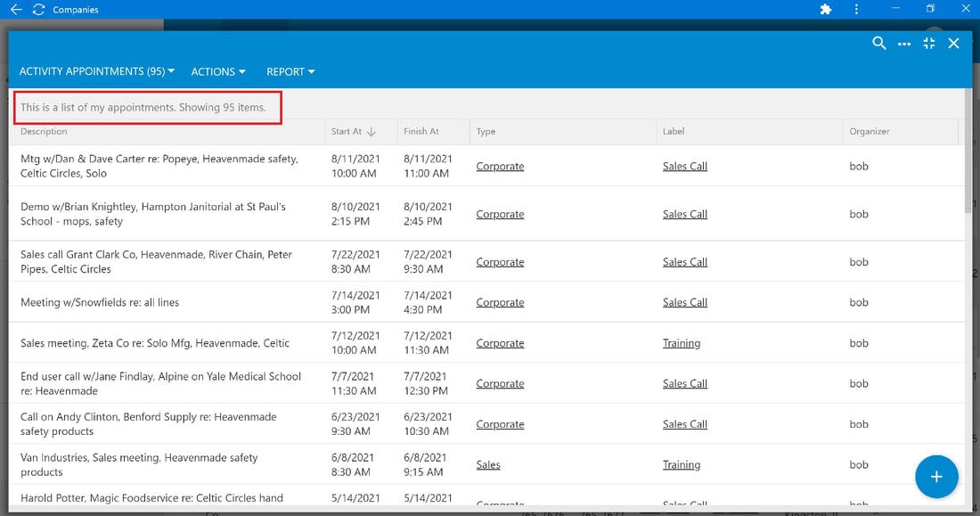This screenshot has height=516, width=980.
Task: Select Call on Andy Clinton appointment
Action: [x=149, y=424]
